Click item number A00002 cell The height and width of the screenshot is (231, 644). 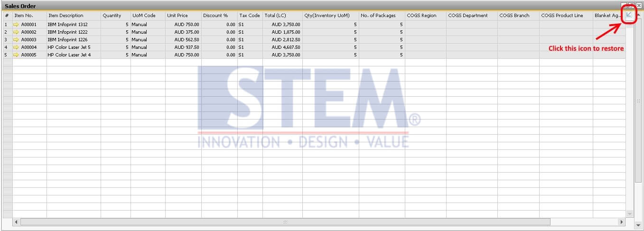29,32
